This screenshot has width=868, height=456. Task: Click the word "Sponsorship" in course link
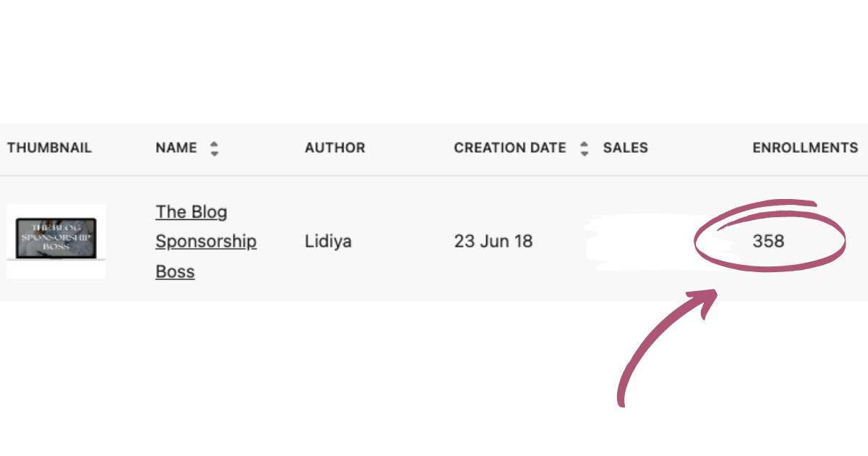[206, 242]
